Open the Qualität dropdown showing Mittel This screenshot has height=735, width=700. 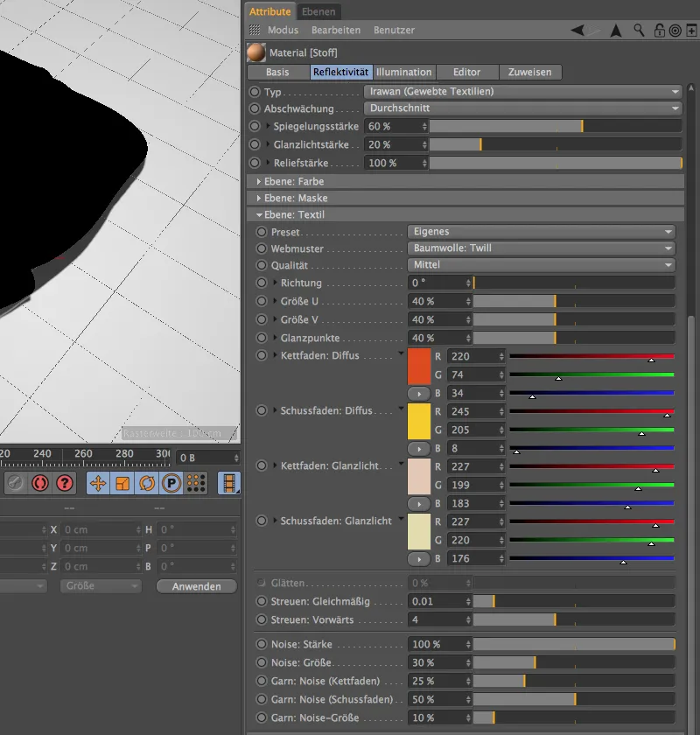click(541, 265)
